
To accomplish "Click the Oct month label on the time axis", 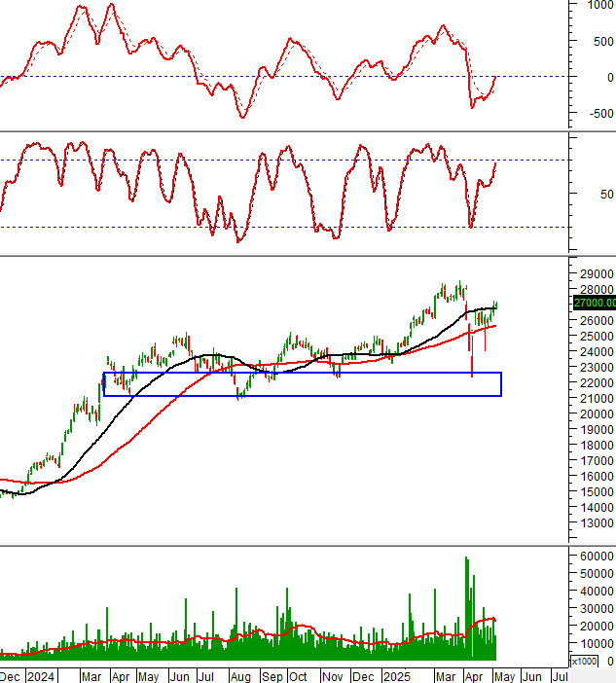I will point(298,676).
